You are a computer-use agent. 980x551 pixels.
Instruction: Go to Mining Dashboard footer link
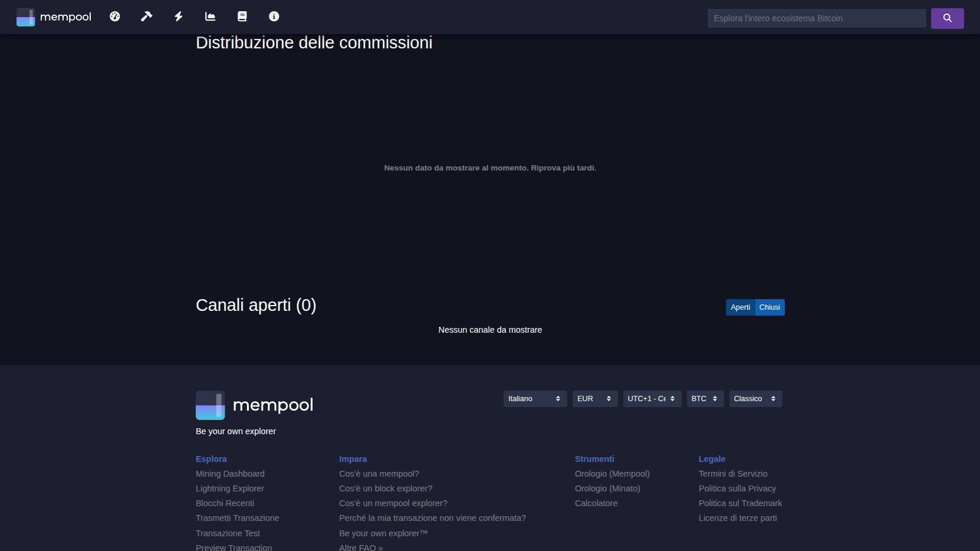point(230,474)
